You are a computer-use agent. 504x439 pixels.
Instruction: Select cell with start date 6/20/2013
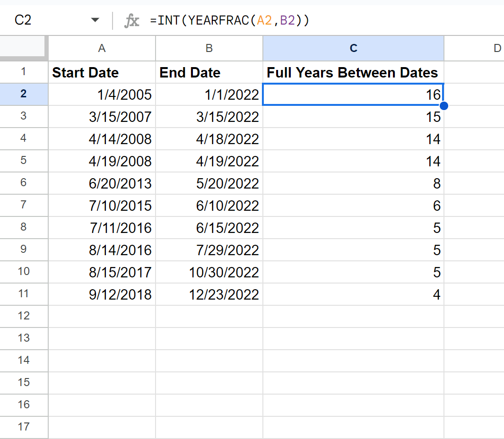102,183
